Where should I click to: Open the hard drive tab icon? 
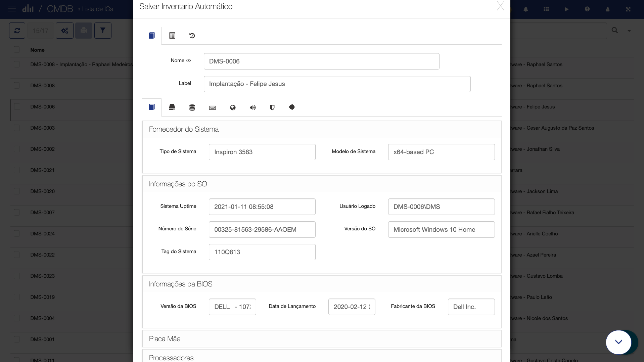(172, 107)
